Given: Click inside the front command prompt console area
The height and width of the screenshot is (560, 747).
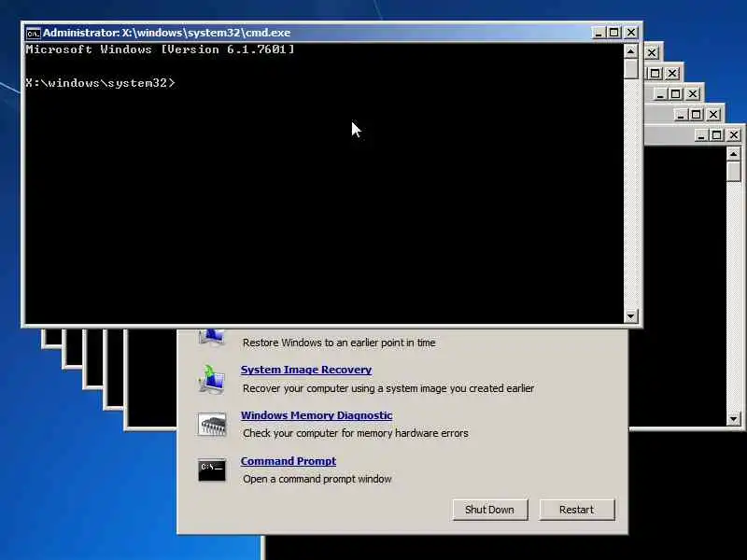Looking at the screenshot, I should point(324,183).
